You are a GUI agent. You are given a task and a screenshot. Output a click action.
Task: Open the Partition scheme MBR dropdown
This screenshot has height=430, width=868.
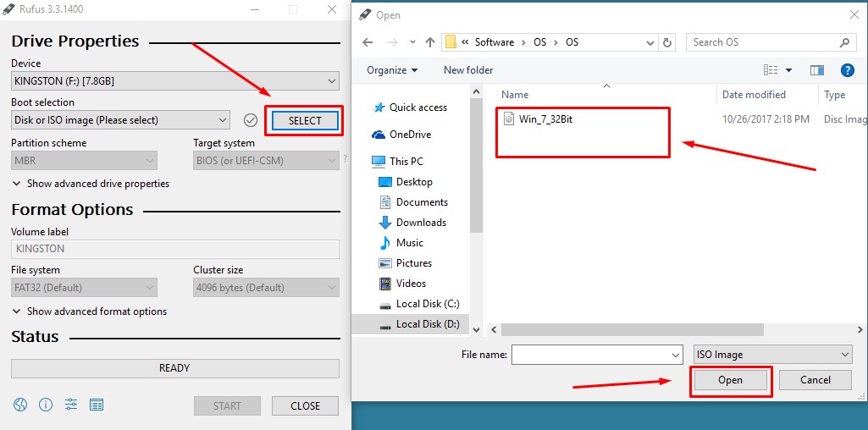[x=84, y=161]
